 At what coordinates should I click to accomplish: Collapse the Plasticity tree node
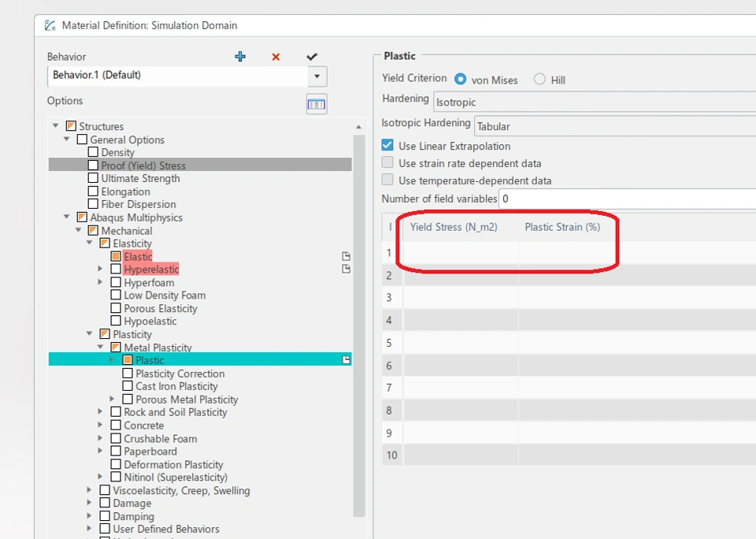[89, 334]
